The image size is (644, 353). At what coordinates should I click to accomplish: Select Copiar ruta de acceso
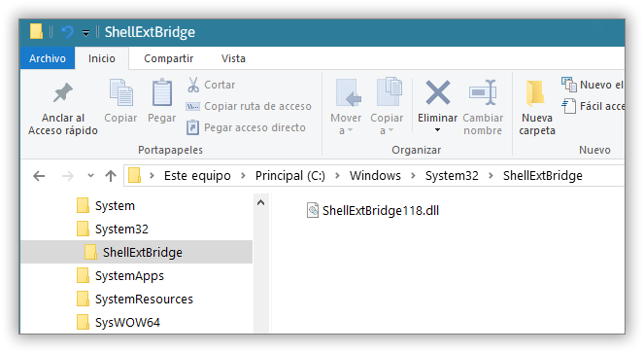point(249,106)
